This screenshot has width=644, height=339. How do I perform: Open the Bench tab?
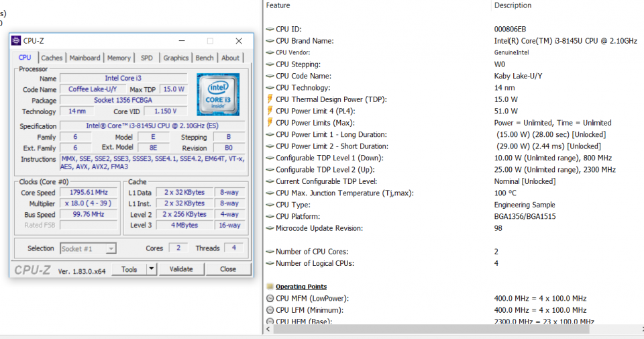(x=205, y=58)
